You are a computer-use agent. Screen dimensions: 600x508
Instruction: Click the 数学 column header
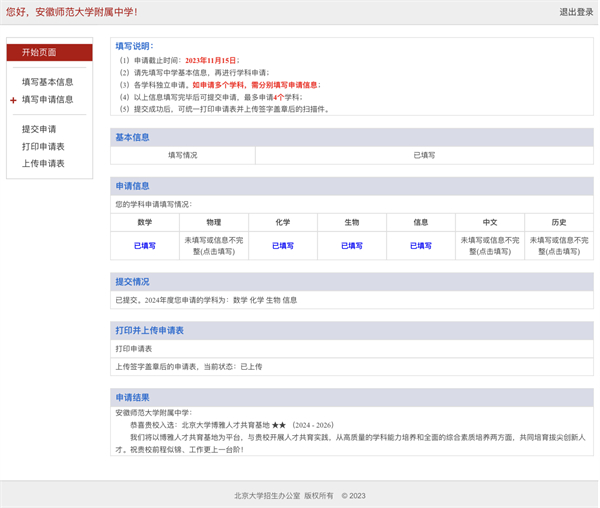(x=145, y=222)
